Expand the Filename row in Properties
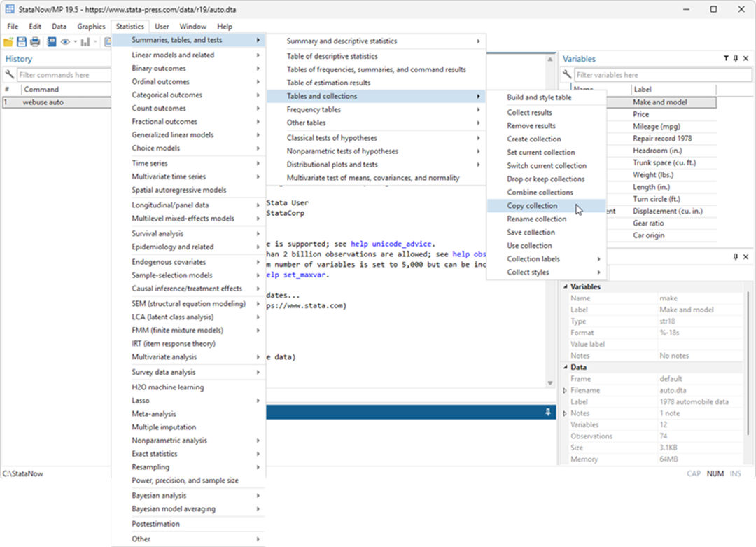The height and width of the screenshot is (547, 756). point(565,390)
